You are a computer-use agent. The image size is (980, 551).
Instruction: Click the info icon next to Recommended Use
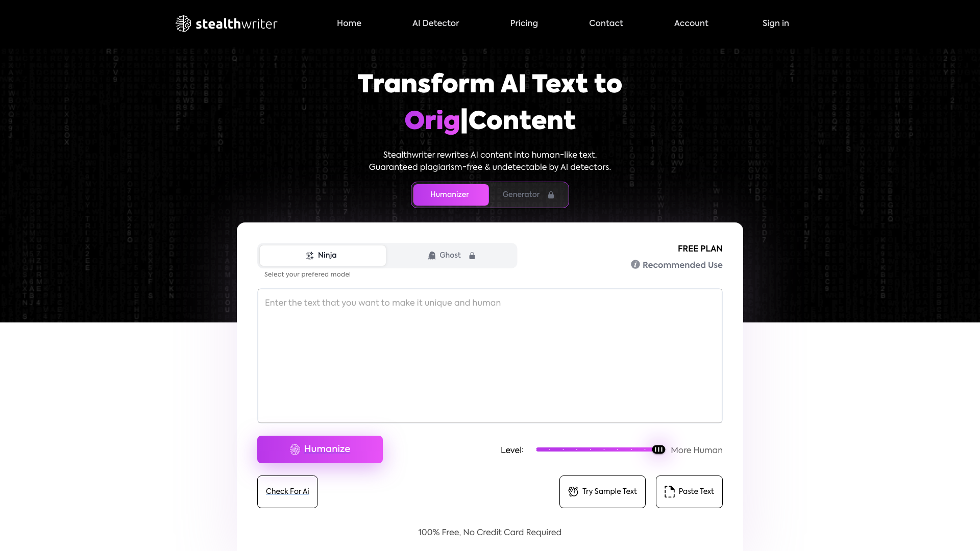pyautogui.click(x=635, y=264)
